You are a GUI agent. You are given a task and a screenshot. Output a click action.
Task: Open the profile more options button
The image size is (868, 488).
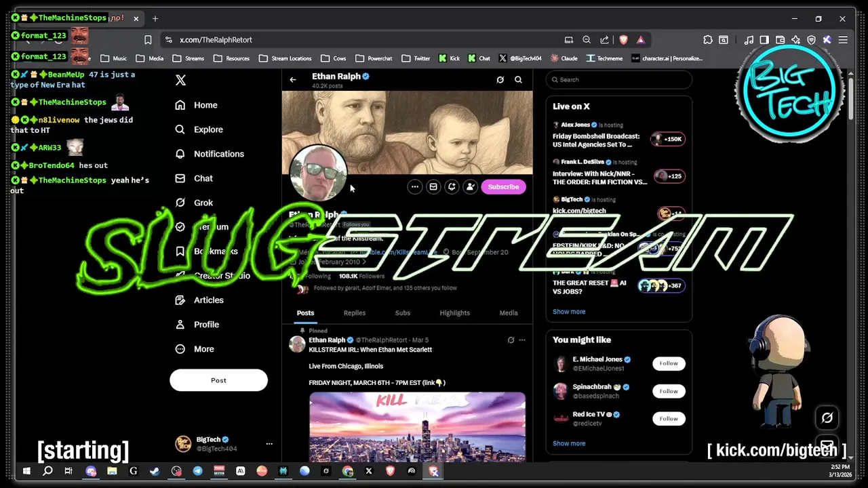(x=415, y=187)
